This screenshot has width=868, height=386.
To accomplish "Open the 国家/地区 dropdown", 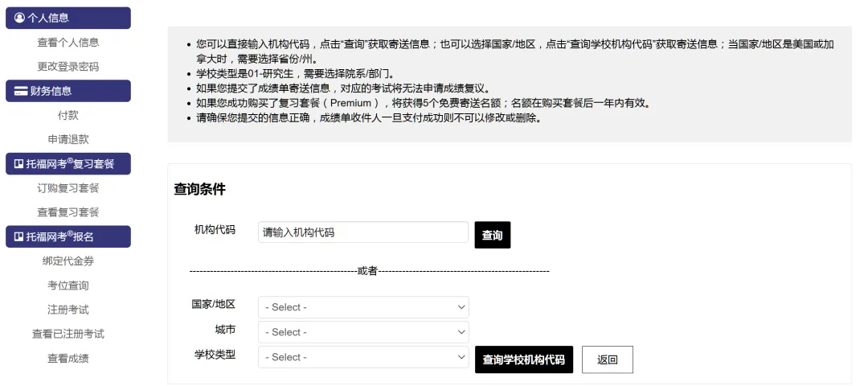I will (x=362, y=307).
